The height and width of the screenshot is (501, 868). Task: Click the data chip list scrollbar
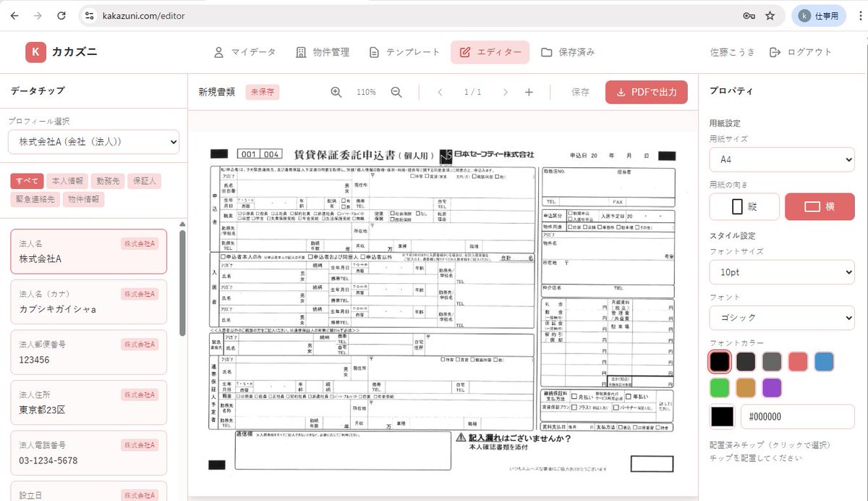(182, 282)
